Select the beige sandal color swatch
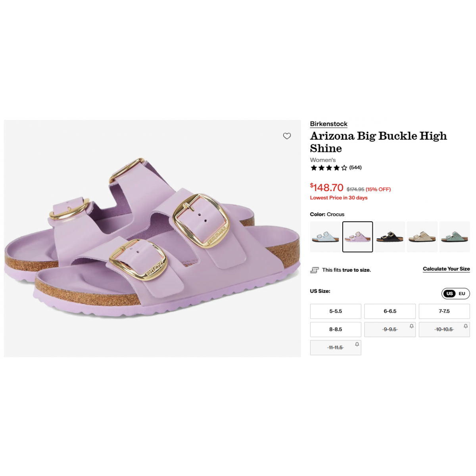The width and height of the screenshot is (476, 476). pos(422,237)
